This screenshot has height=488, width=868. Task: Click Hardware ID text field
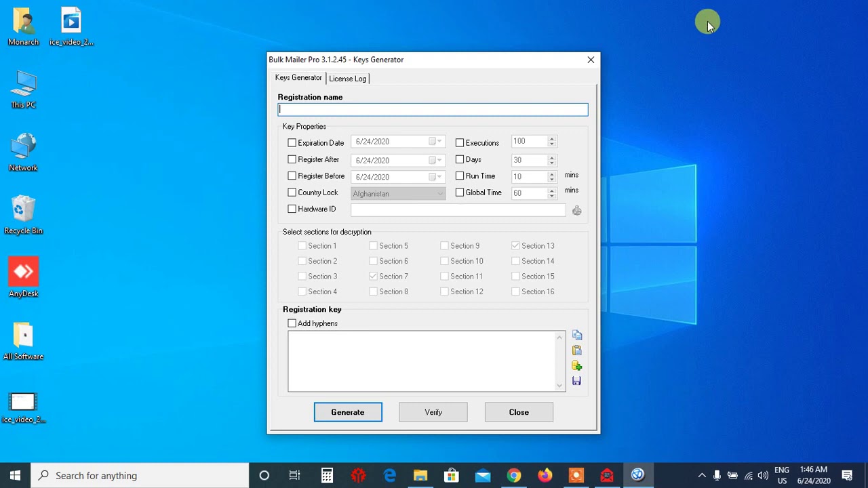(x=458, y=210)
